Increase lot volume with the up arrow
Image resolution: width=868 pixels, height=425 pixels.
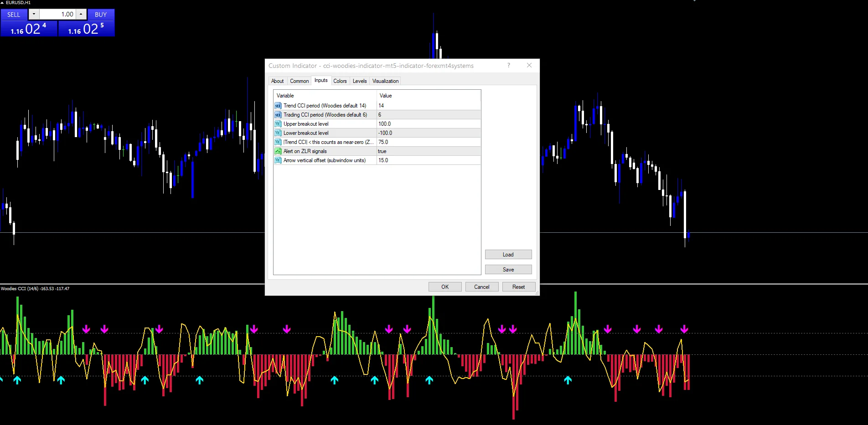(x=81, y=14)
